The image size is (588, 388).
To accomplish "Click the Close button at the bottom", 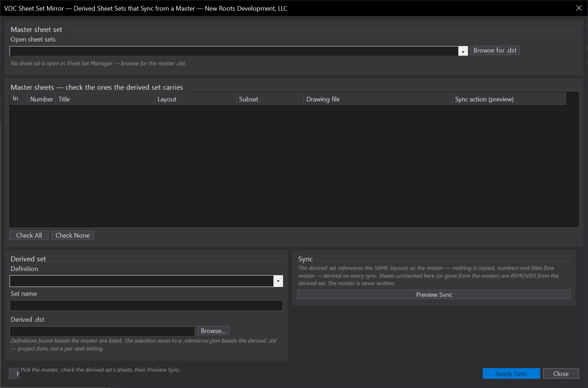I will point(561,373).
